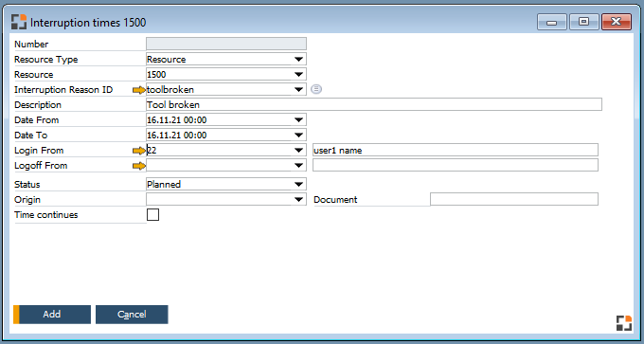Expand the Login From dropdown

coord(298,151)
